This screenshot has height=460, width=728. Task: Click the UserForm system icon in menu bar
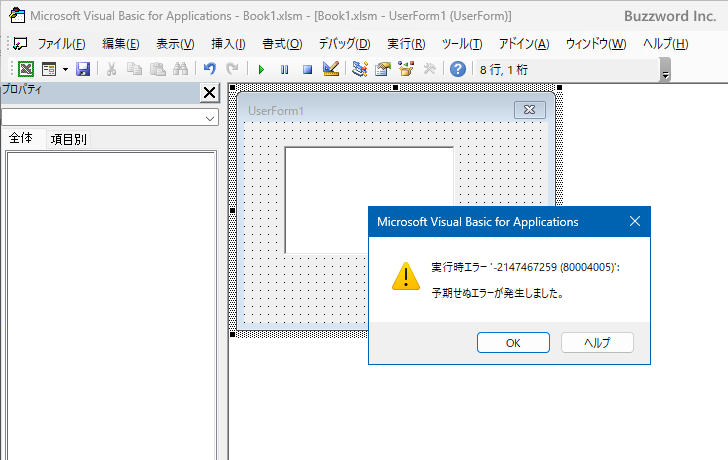tap(20, 44)
